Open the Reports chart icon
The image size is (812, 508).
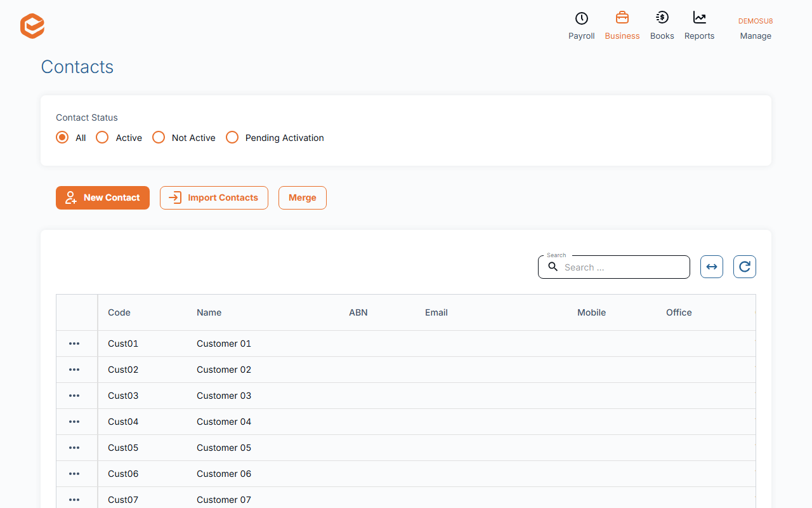pos(699,18)
